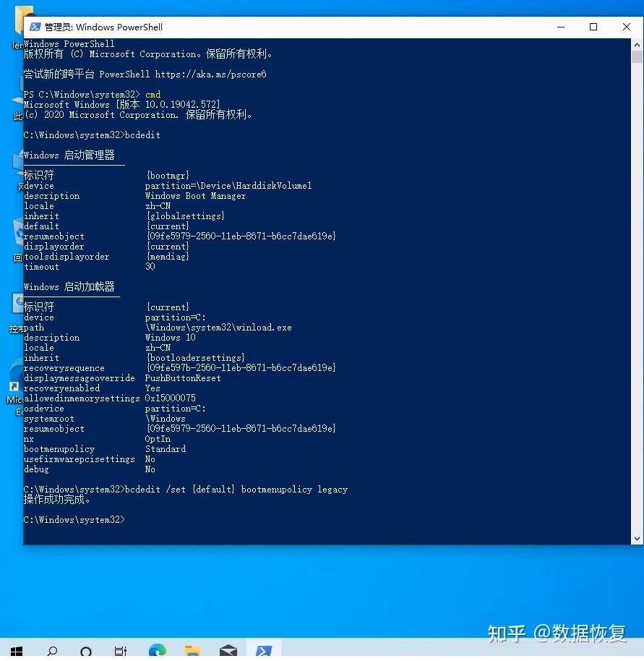Open File Explorer from taskbar
Viewport: 644px width, 661px height.
[192, 652]
